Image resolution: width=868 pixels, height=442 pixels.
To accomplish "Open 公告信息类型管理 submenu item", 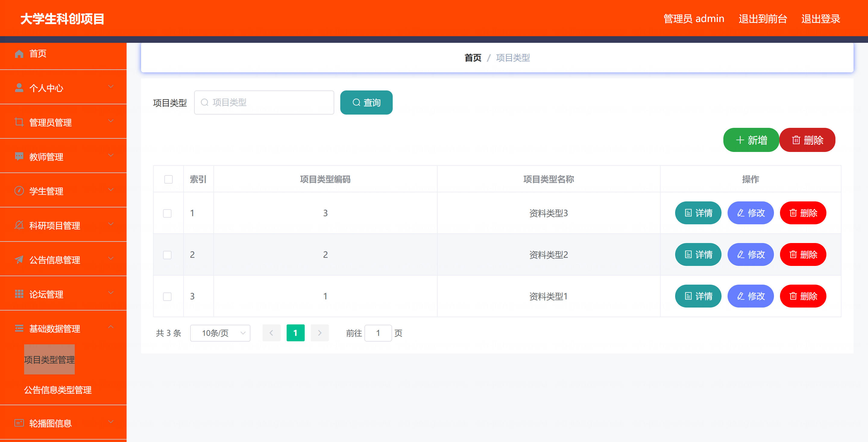I will pos(58,390).
